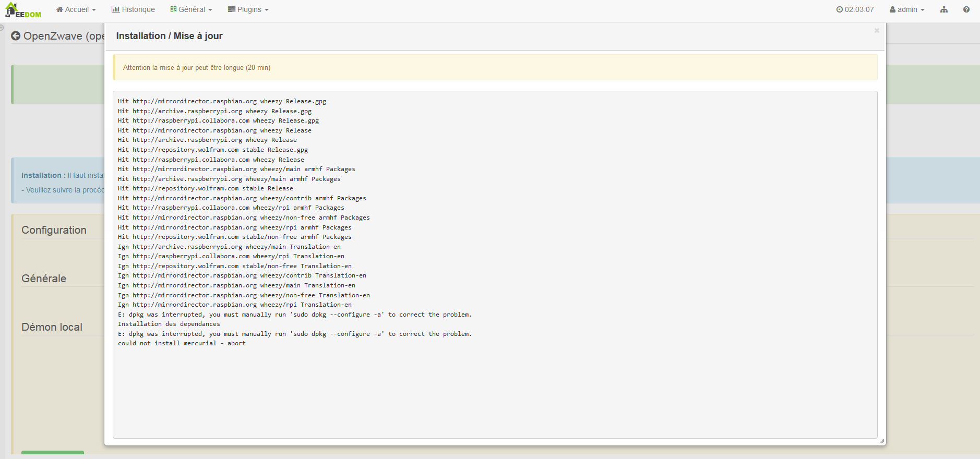Click the chart icon beside Historique
This screenshot has width=980, height=459.
click(115, 9)
